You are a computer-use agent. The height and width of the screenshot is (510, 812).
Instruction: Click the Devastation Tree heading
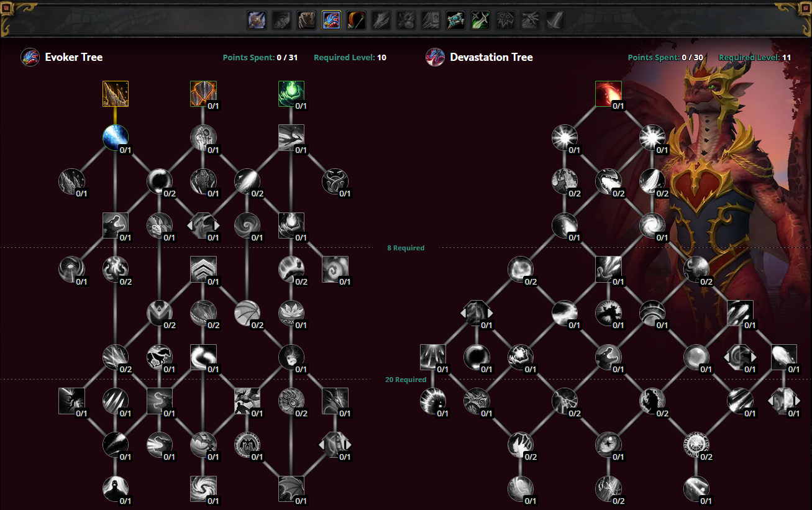(x=491, y=57)
